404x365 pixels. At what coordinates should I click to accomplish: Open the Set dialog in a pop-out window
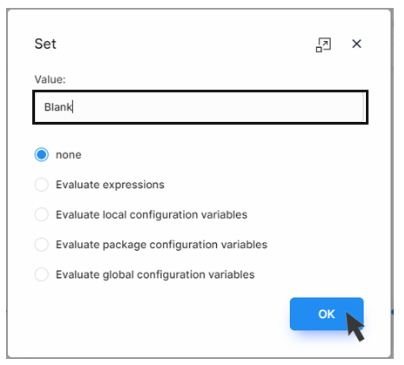pyautogui.click(x=323, y=45)
